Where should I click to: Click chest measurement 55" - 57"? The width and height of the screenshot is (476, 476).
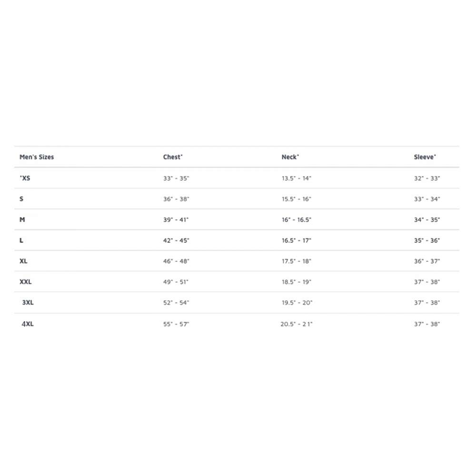[176, 324]
